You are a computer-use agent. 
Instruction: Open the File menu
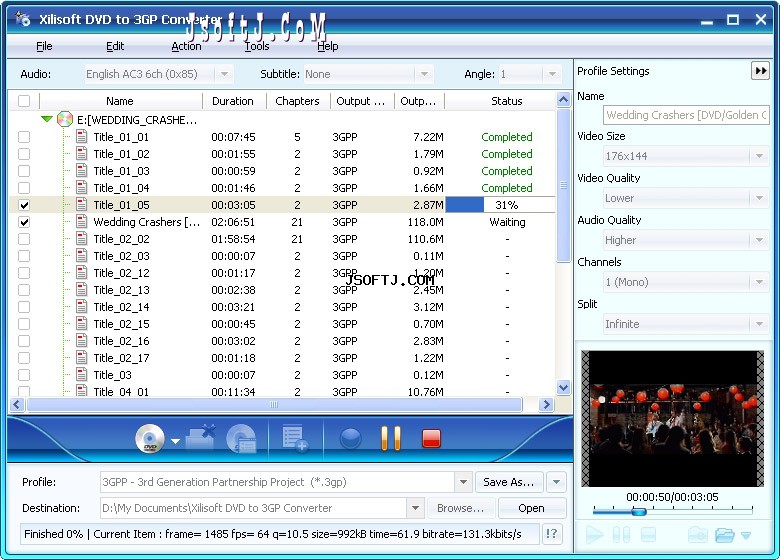click(x=44, y=46)
